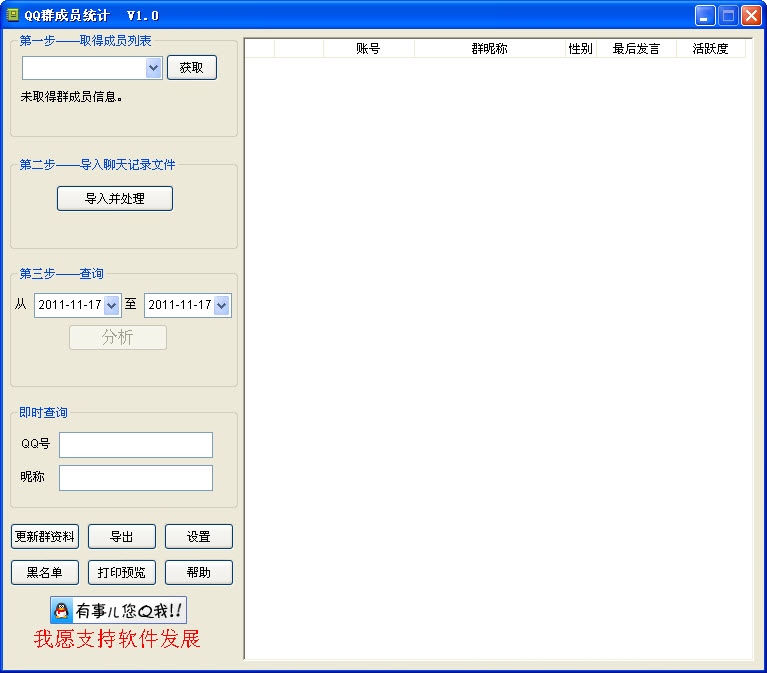Click the QQ penguin contact banner
The image size is (767, 673).
(118, 610)
